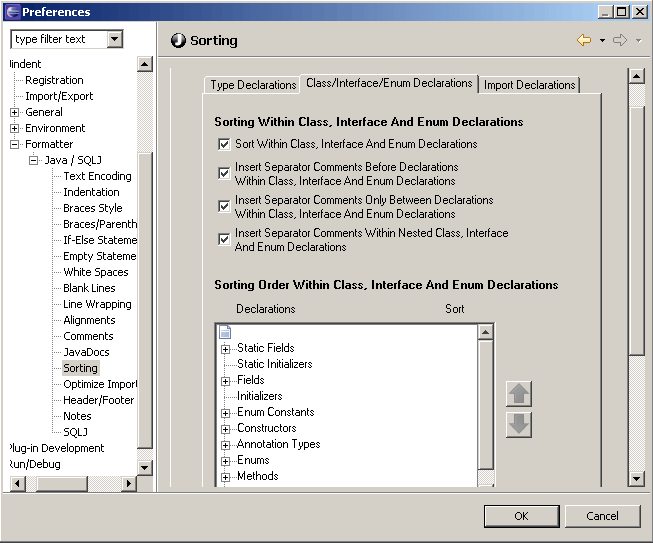This screenshot has height=543, width=653.
Task: Open the forward history dropdown arrow
Action: (637, 41)
